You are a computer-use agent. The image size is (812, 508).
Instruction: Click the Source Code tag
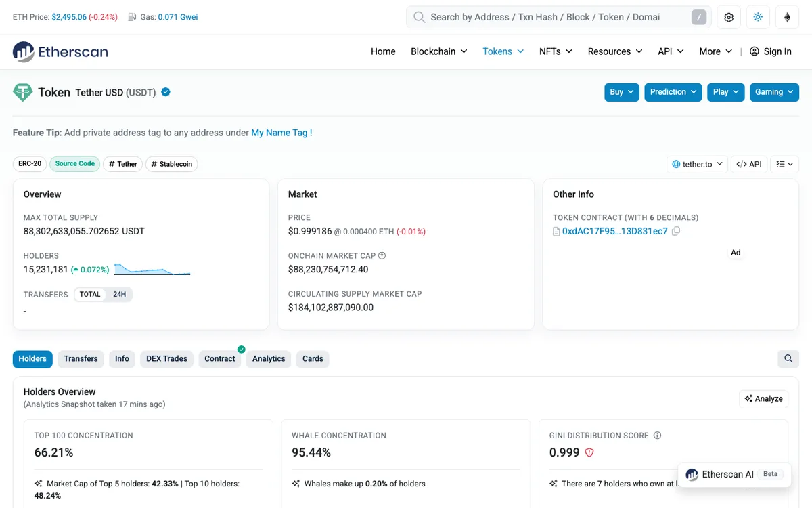74,163
